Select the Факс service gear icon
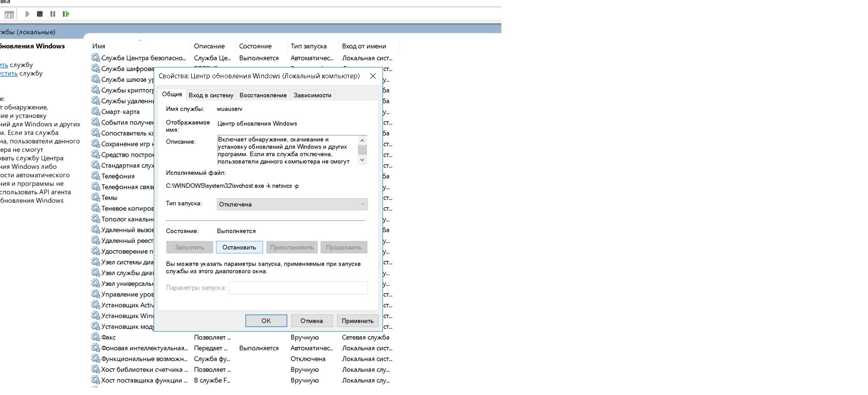Image resolution: width=868 pixels, height=395 pixels. [95, 337]
